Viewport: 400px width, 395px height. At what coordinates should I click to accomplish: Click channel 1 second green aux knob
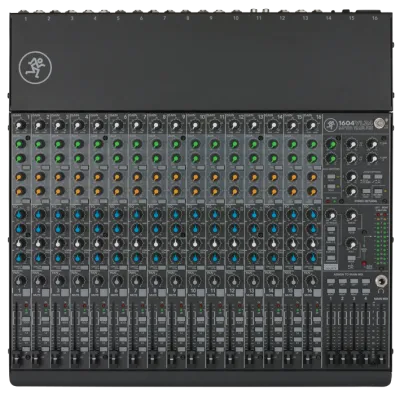tap(20, 158)
